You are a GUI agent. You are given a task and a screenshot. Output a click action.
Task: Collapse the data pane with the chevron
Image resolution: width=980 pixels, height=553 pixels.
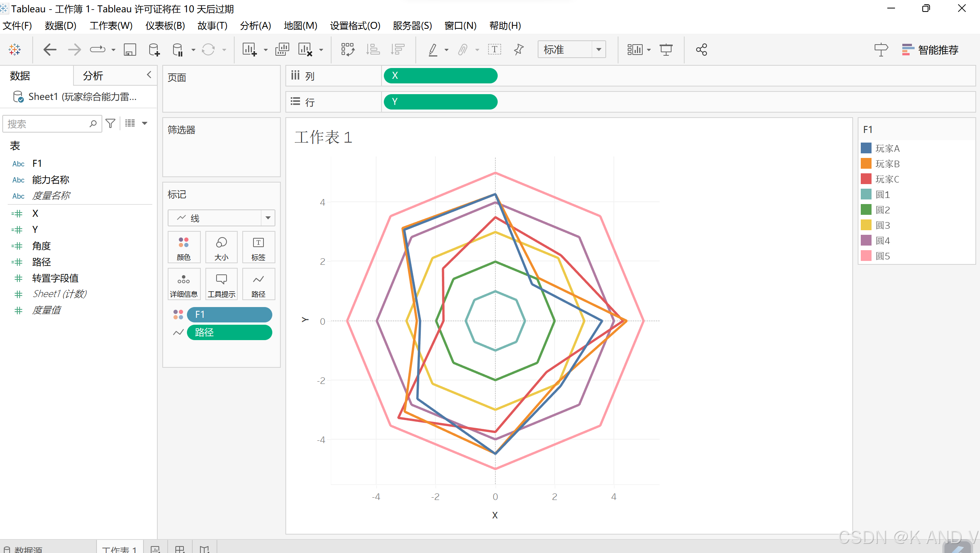149,75
